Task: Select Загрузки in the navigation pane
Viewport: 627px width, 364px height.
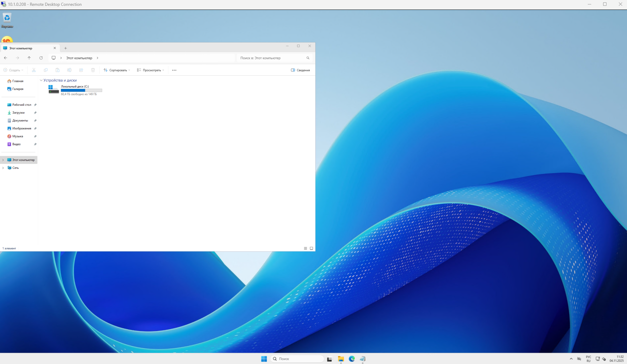Action: [18, 113]
